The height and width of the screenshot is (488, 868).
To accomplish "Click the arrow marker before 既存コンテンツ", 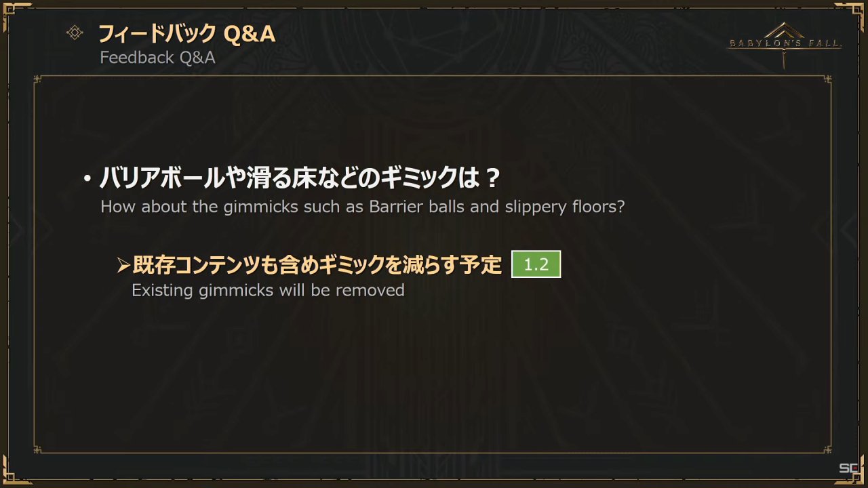I will 123,266.
